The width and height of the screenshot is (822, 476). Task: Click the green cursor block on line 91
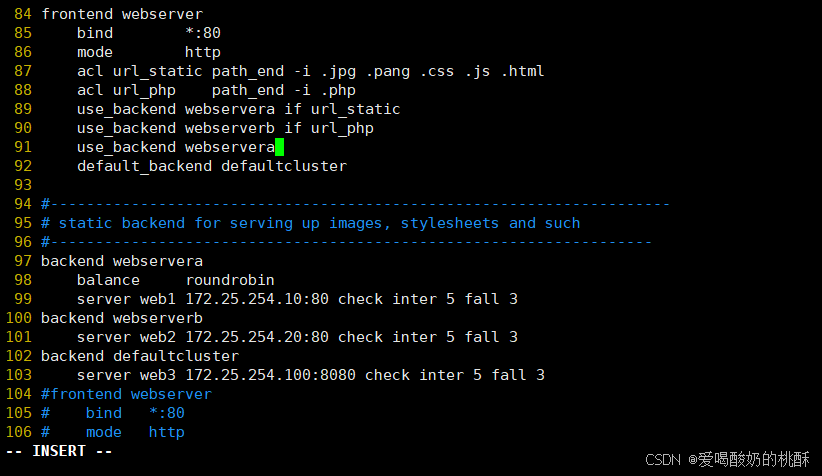coord(279,147)
